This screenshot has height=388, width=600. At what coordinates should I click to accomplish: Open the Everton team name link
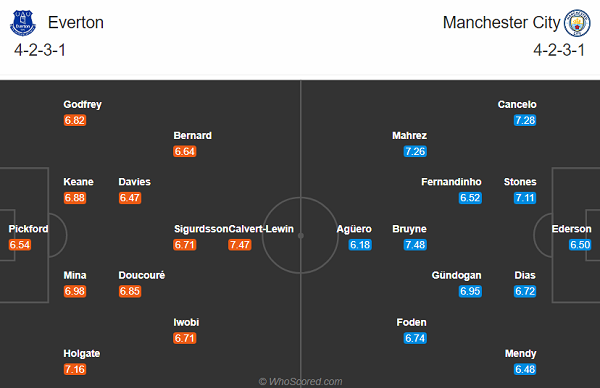point(76,23)
